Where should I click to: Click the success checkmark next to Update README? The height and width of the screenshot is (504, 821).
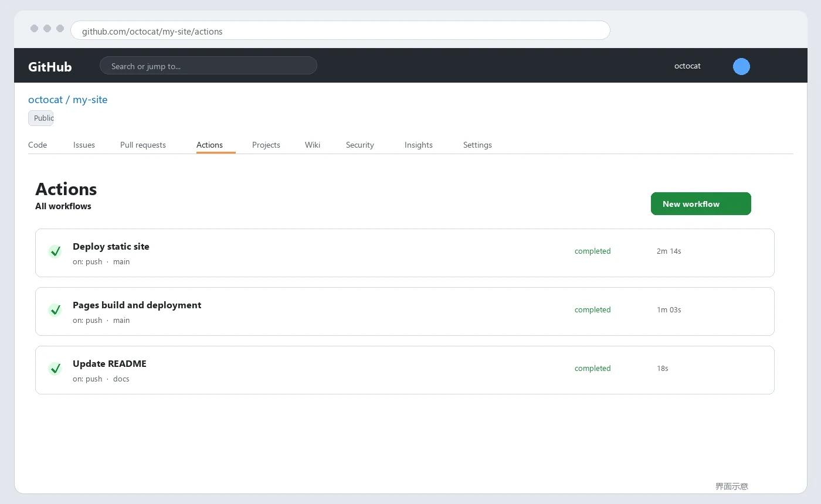pos(55,369)
